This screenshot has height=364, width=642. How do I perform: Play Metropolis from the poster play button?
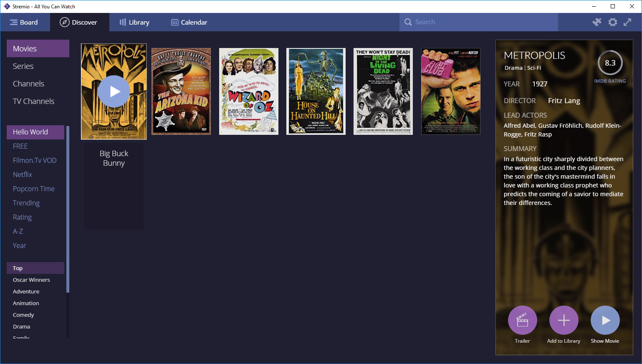pos(114,91)
